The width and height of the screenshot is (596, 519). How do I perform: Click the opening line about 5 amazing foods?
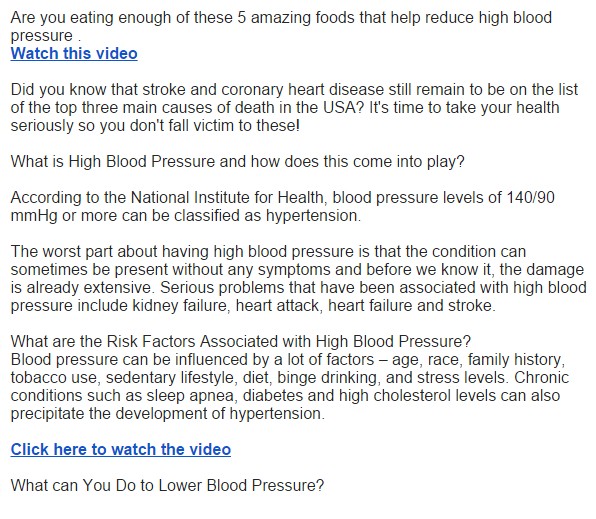tap(281, 26)
